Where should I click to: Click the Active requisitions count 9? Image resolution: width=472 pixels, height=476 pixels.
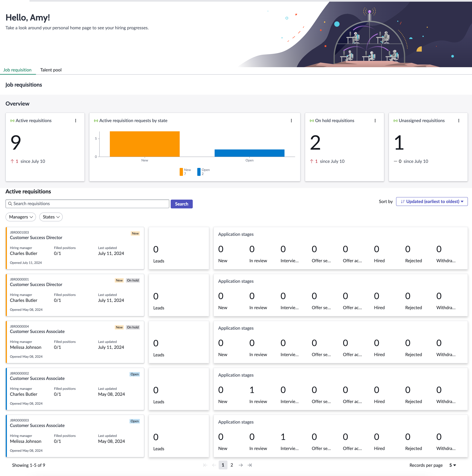16,143
